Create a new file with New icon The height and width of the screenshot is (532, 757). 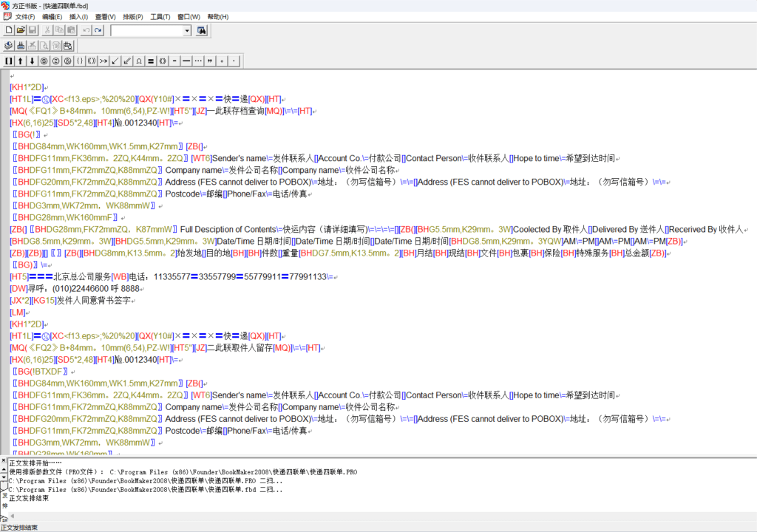pos(9,30)
